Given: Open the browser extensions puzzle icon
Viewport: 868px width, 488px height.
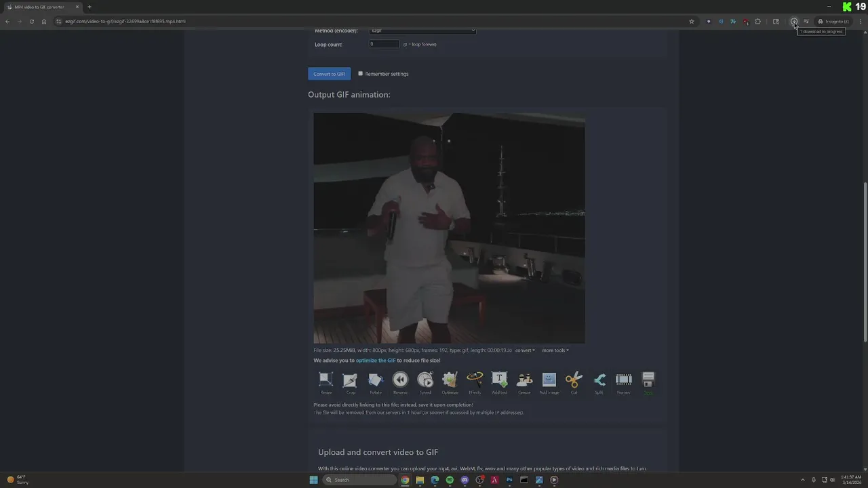Looking at the screenshot, I should tap(757, 21).
